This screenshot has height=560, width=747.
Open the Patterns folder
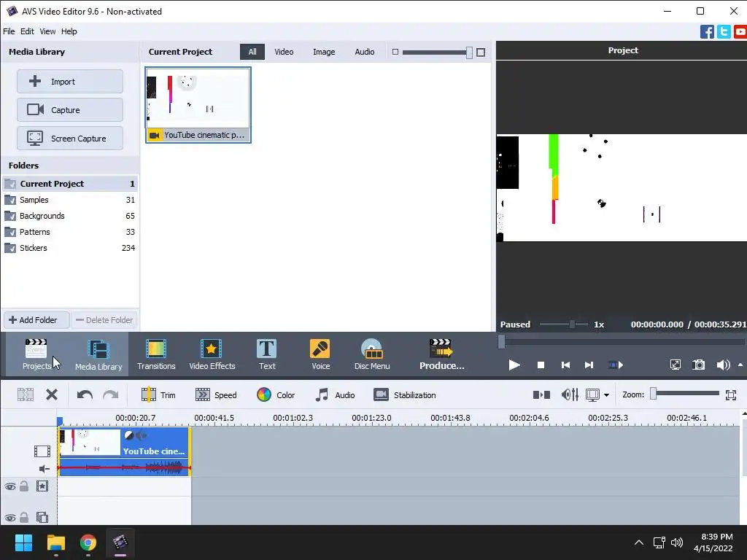[x=69, y=232]
